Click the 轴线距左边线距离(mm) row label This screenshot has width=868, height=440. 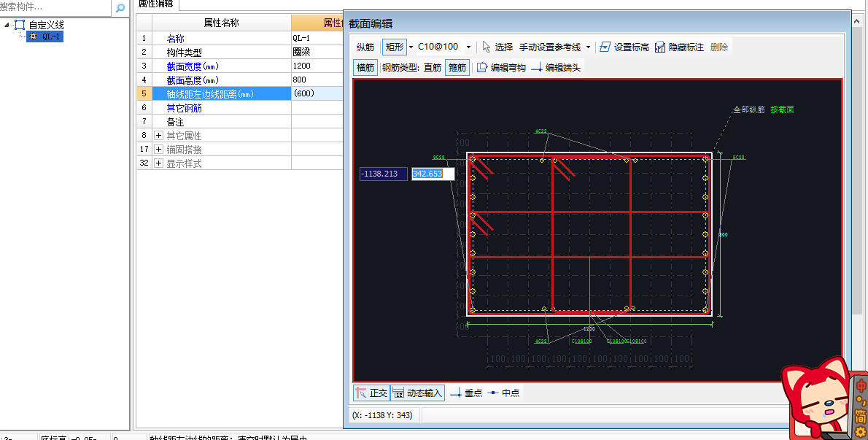(210, 94)
